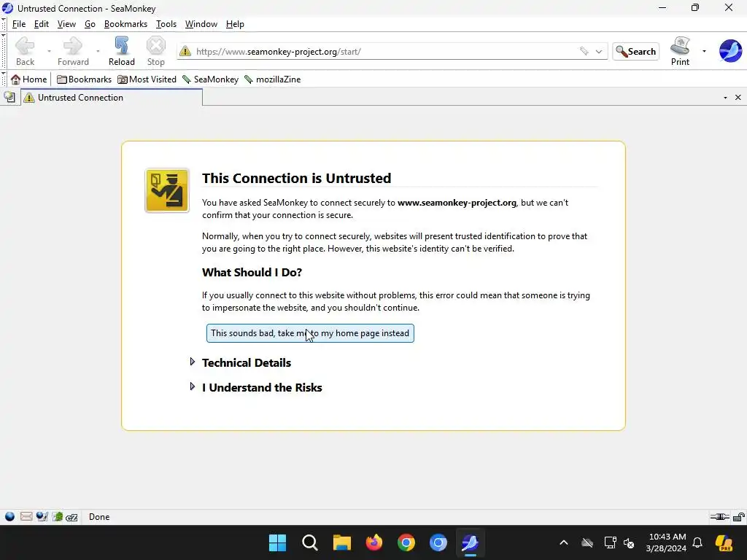Click the warning triangle in the address bar
The height and width of the screenshot is (560, 747).
185,52
